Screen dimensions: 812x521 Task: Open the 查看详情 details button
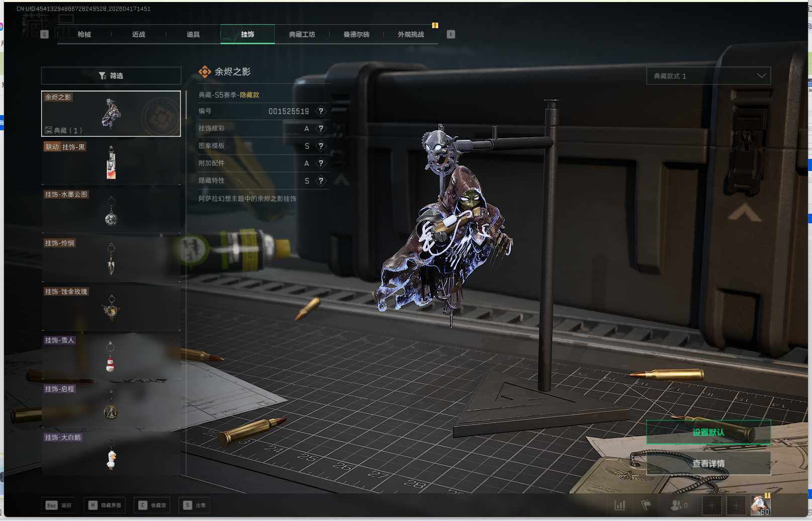708,463
